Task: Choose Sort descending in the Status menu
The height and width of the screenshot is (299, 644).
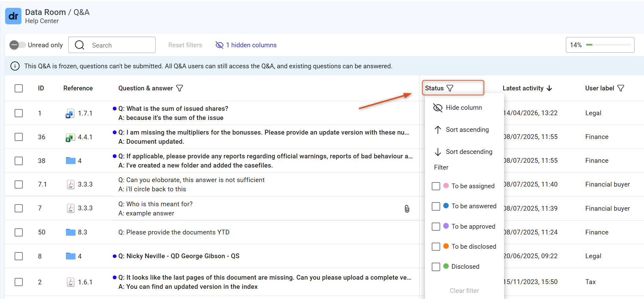Action: coord(463,152)
